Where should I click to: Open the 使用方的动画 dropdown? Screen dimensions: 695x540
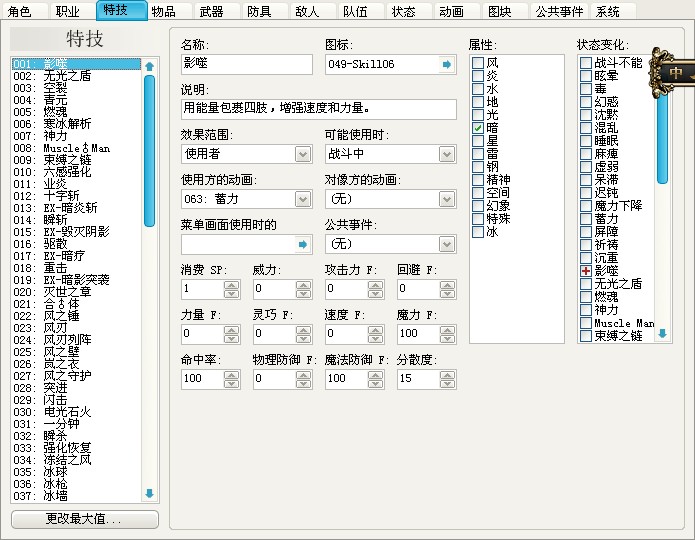click(x=303, y=200)
